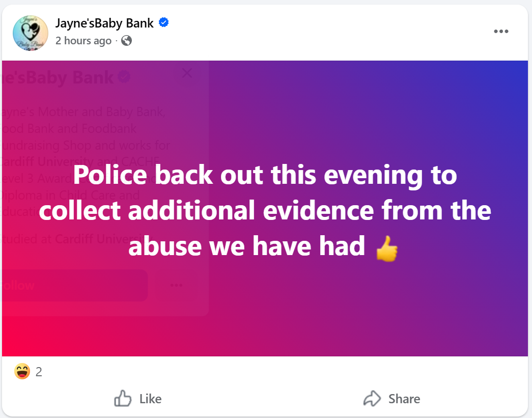Click the Like label text
Screen dimensions: 532x418
point(150,399)
